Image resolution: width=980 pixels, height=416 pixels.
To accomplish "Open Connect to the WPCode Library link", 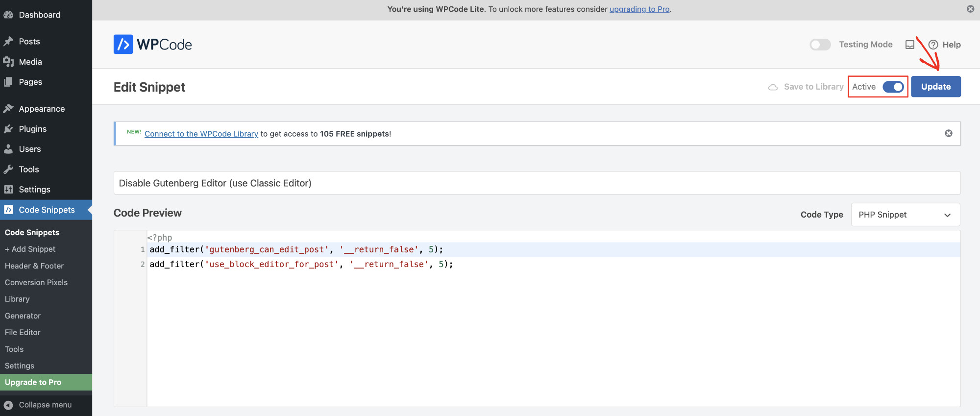I will point(201,134).
